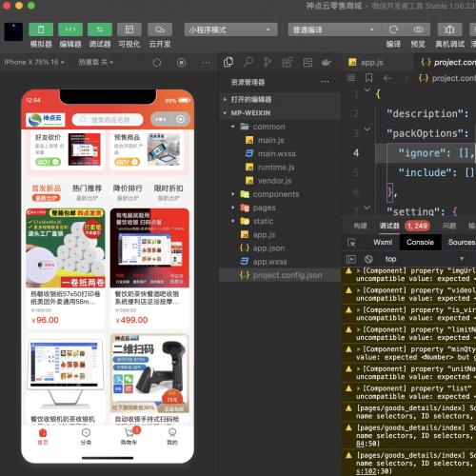Viewport: 476px width, 476px height.
Task: Click the project avatar thumbnail
Action: point(13,32)
